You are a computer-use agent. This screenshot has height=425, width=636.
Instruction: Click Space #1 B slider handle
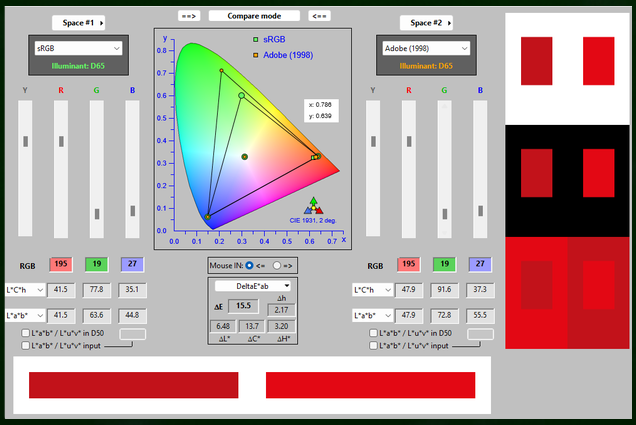(133, 211)
